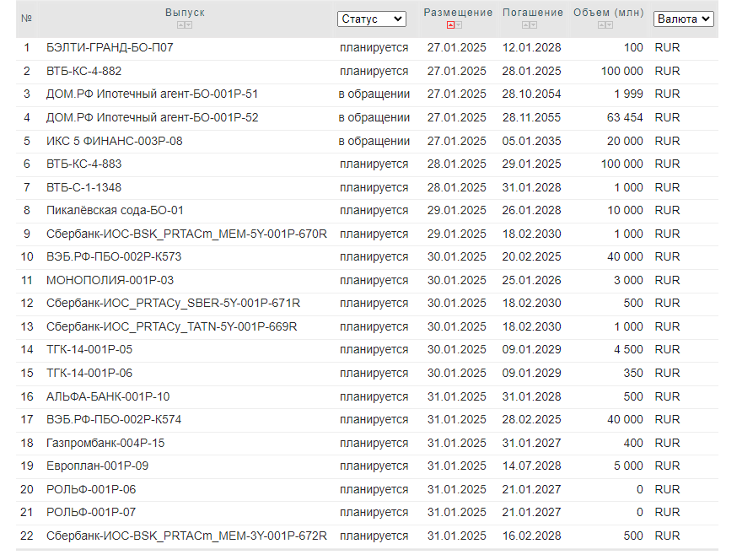Click row number 22

27,536
